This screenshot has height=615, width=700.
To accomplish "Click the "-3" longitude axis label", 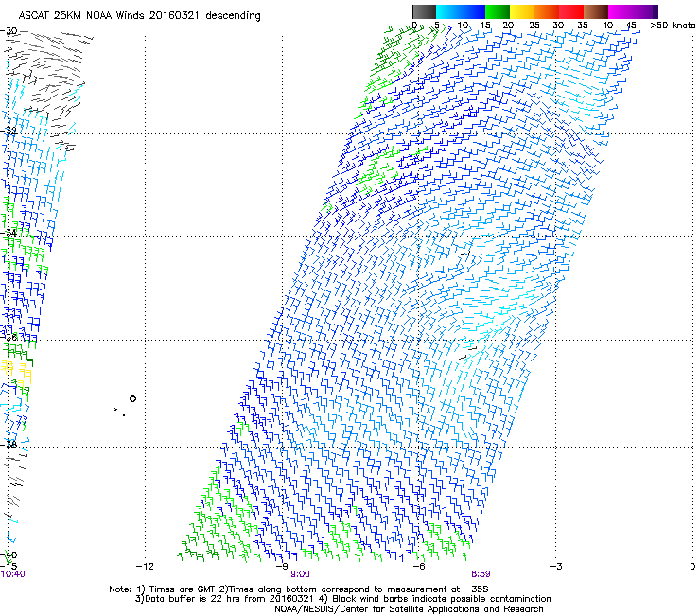I will point(556,567).
